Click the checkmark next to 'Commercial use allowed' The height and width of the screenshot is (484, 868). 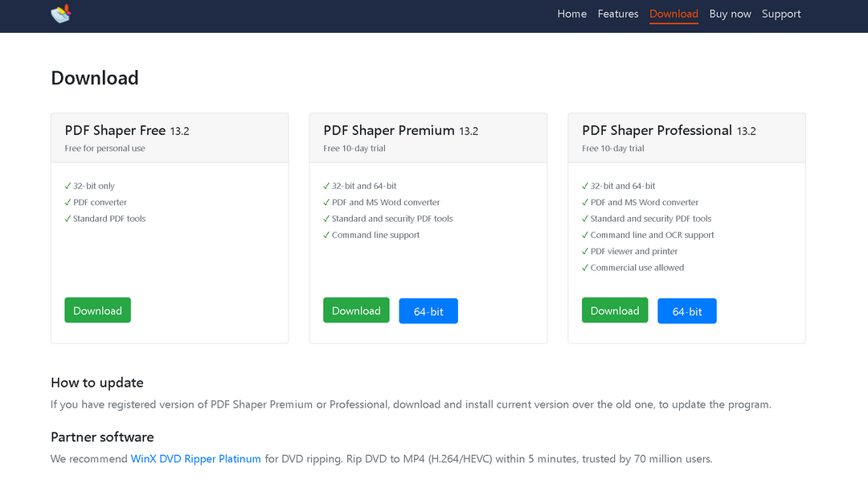click(585, 267)
